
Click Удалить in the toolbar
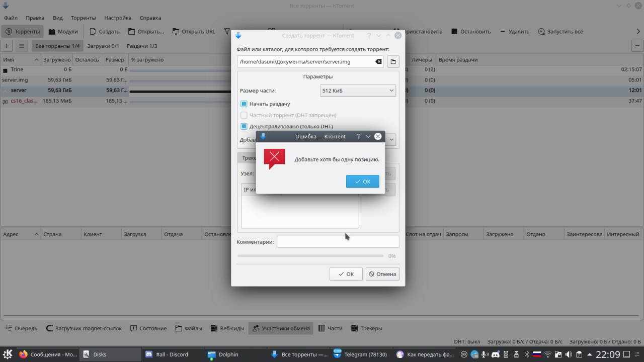point(514,31)
